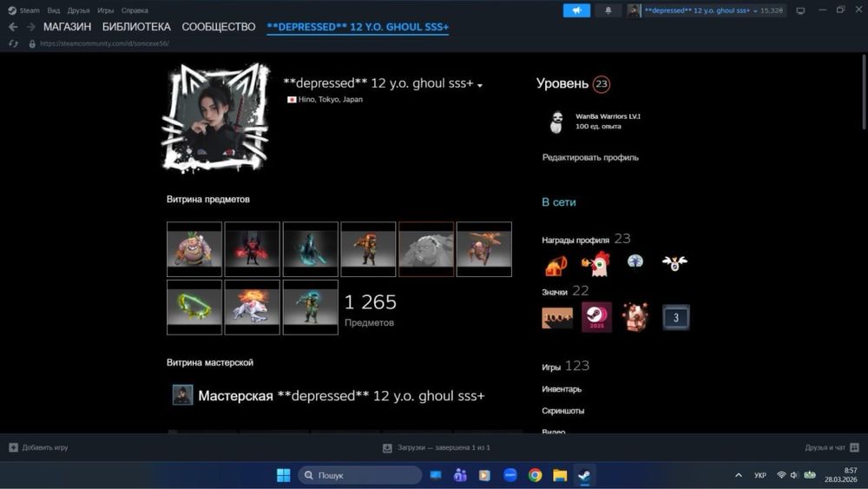Open the announcements megaphone button
The width and height of the screenshot is (868, 489).
point(576,10)
